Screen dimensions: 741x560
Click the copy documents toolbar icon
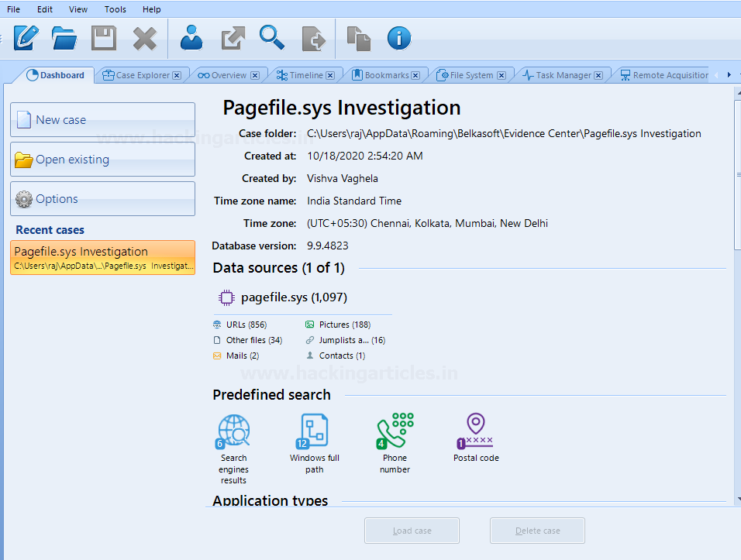359,38
